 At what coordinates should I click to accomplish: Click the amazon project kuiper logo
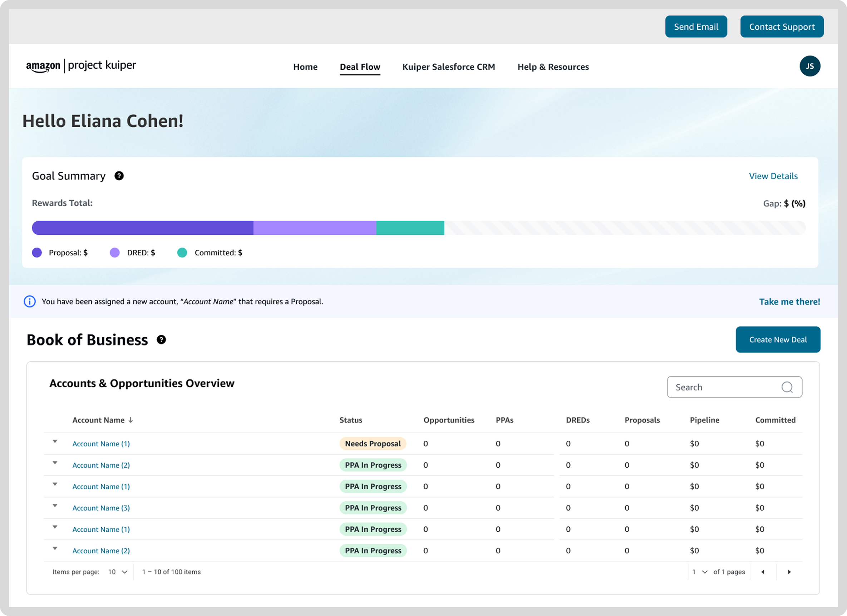pos(81,66)
